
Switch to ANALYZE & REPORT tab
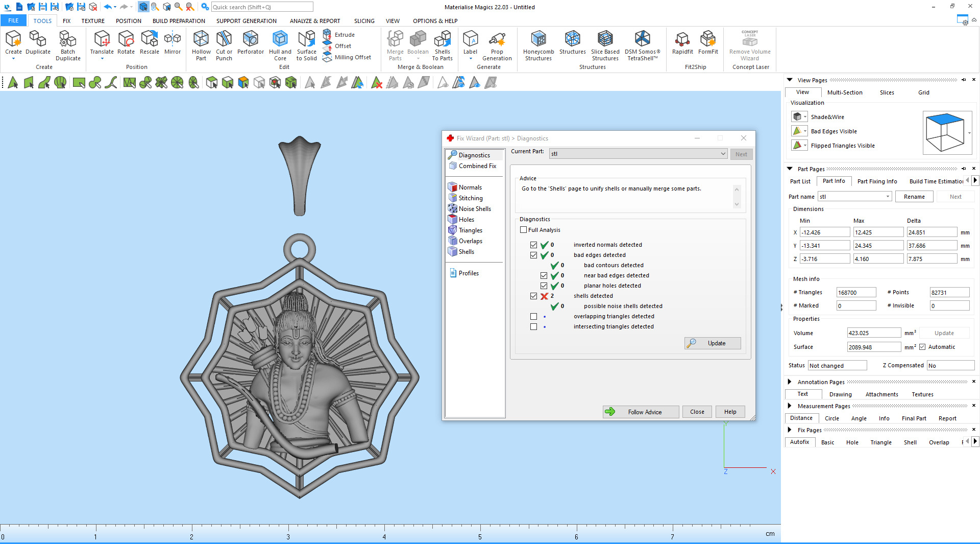[x=315, y=21]
